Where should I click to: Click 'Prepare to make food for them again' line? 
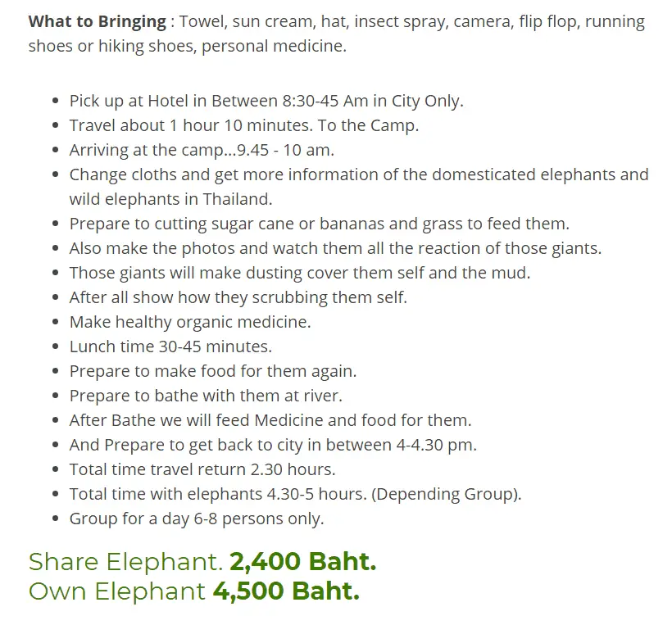(x=212, y=371)
